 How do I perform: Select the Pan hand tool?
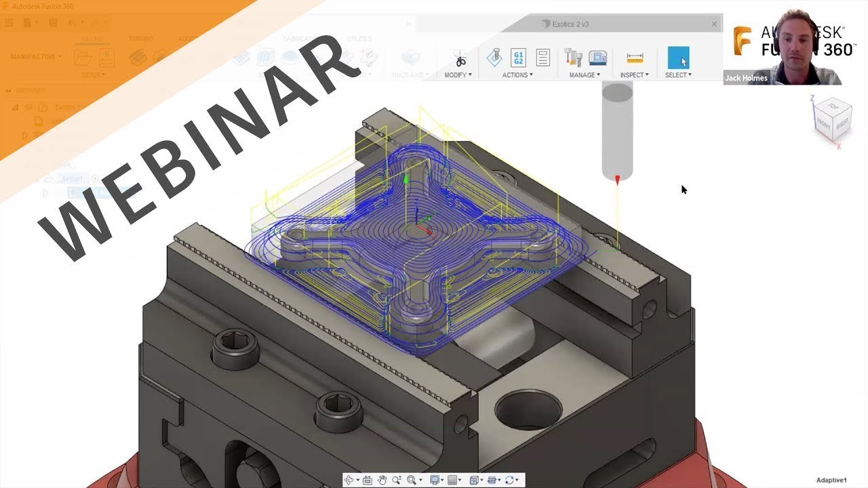tap(382, 480)
